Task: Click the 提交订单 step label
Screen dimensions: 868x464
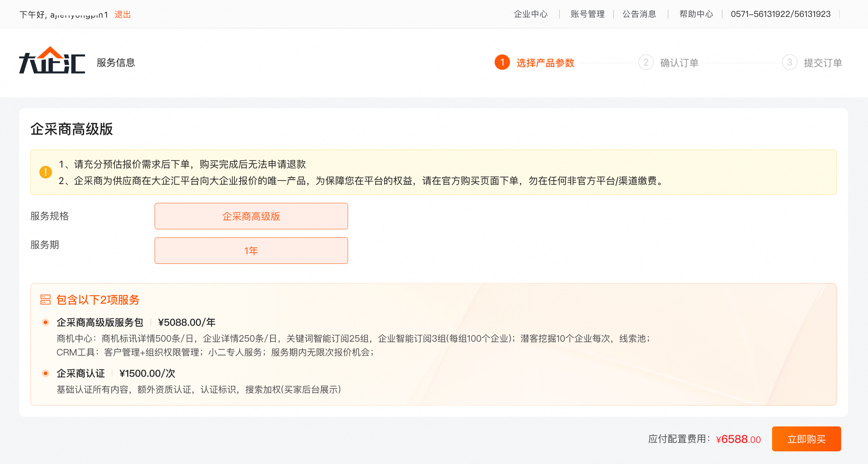Action: [x=823, y=63]
